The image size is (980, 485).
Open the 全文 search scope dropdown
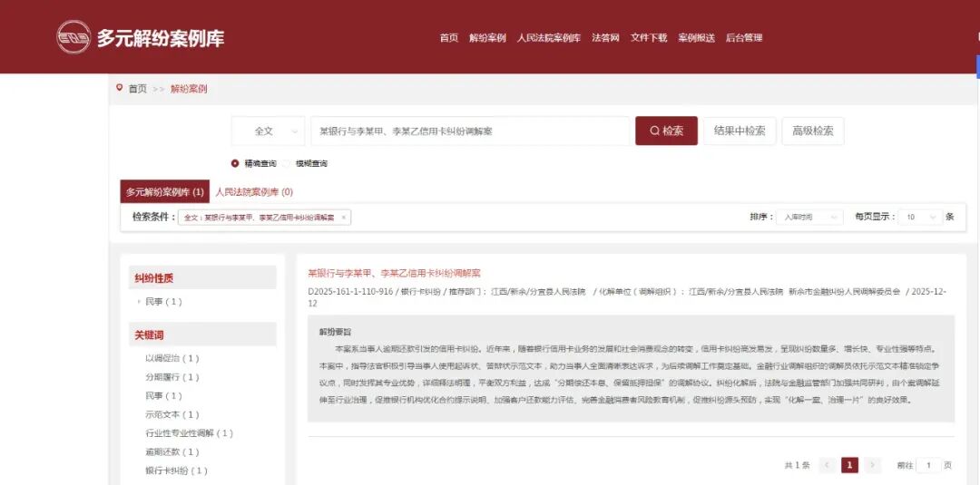coord(268,131)
